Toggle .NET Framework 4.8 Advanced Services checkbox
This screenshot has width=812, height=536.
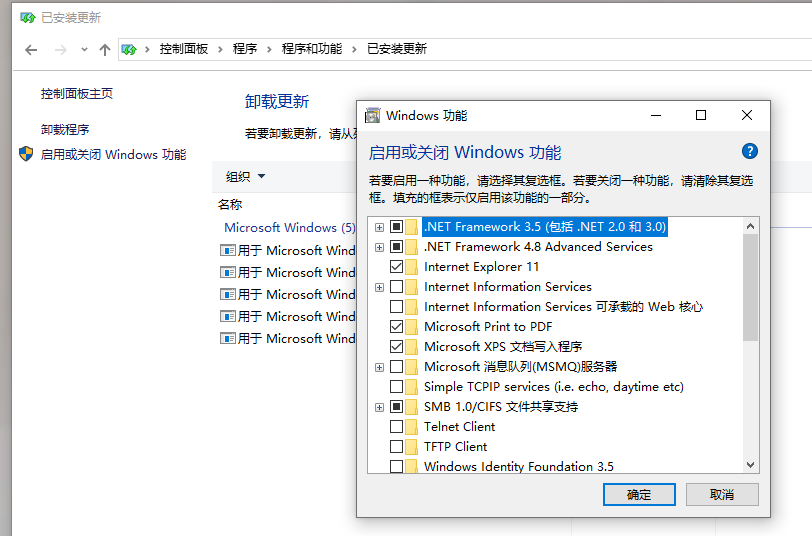tap(397, 247)
